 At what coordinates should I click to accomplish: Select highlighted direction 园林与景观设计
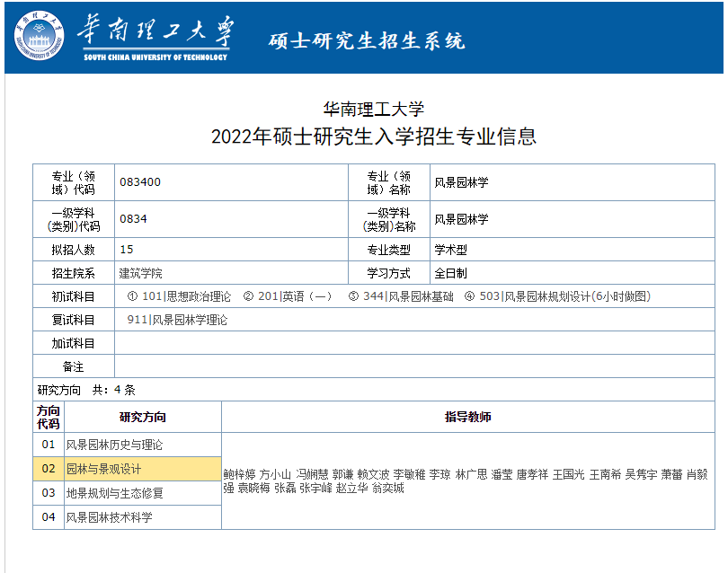103,469
